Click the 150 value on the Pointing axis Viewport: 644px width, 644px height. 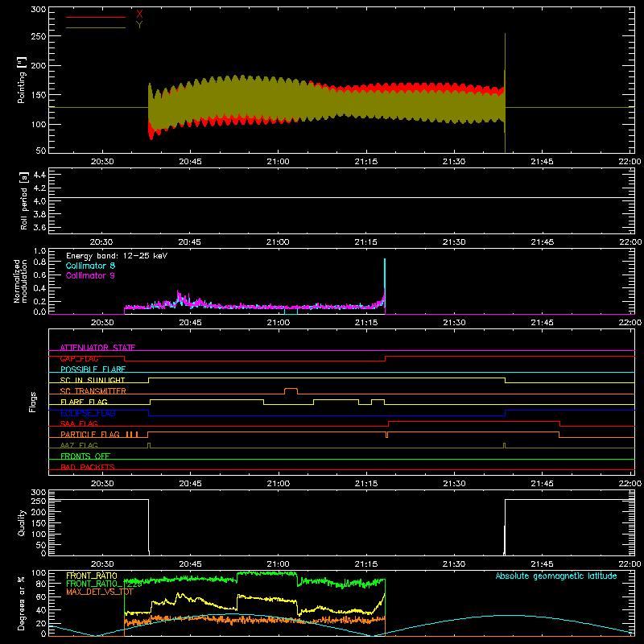click(39, 95)
